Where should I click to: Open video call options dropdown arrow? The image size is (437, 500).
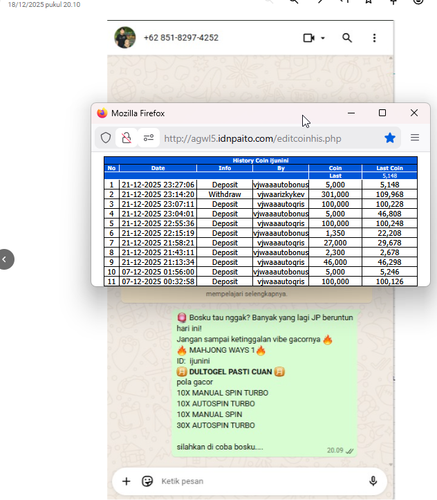pos(323,38)
